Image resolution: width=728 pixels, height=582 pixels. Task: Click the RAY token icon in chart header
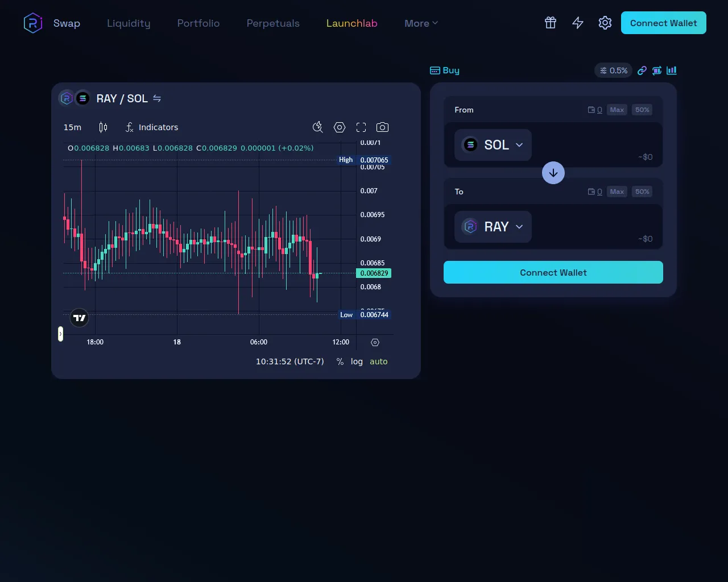click(67, 98)
